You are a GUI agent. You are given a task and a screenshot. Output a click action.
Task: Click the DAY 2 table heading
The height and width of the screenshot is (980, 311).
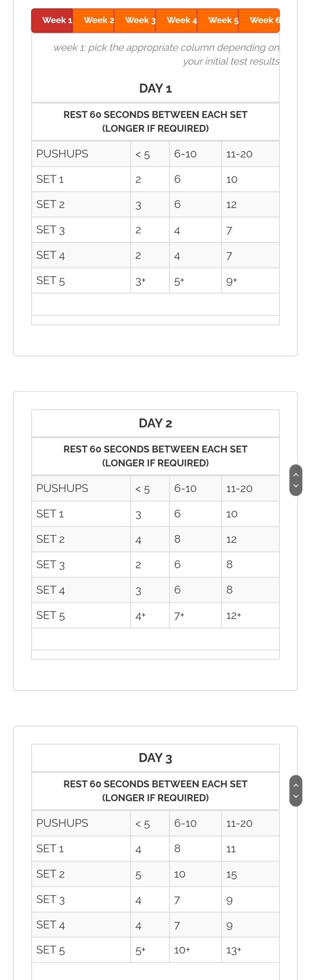pyautogui.click(x=155, y=423)
